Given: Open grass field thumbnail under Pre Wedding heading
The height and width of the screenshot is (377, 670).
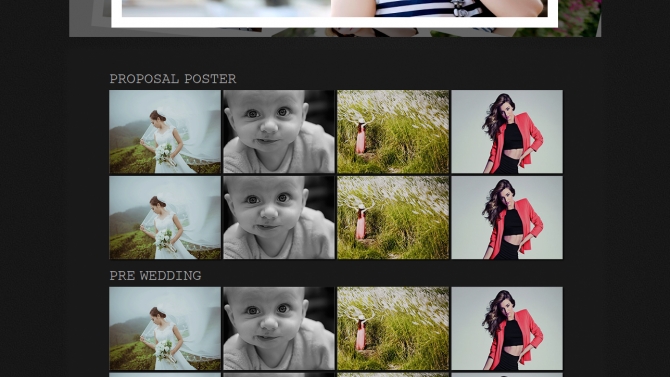Looking at the screenshot, I should tap(393, 328).
